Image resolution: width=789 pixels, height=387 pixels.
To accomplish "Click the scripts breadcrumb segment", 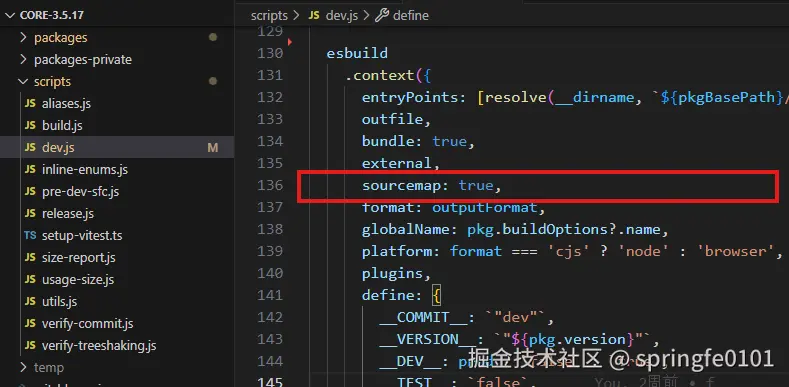I will [269, 16].
